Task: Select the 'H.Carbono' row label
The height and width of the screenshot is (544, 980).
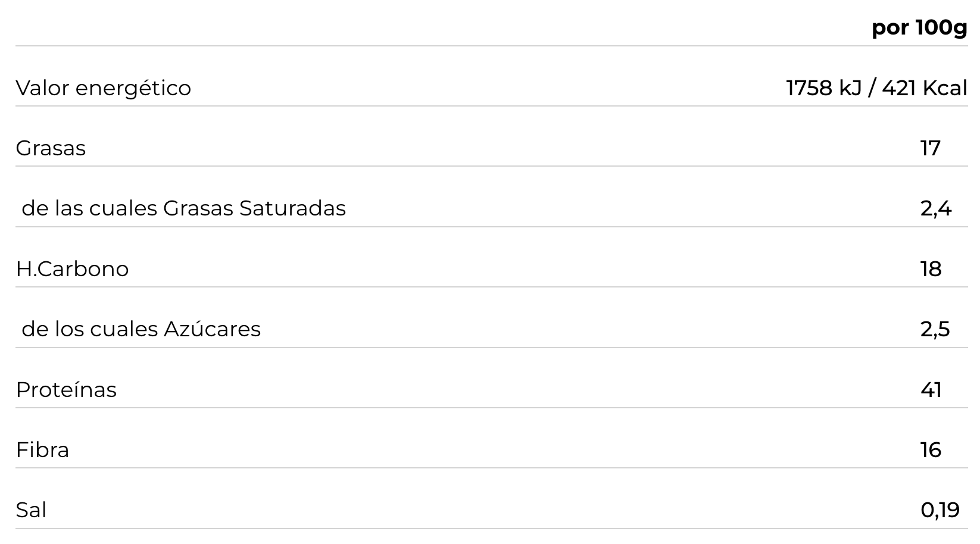Action: [x=72, y=269]
